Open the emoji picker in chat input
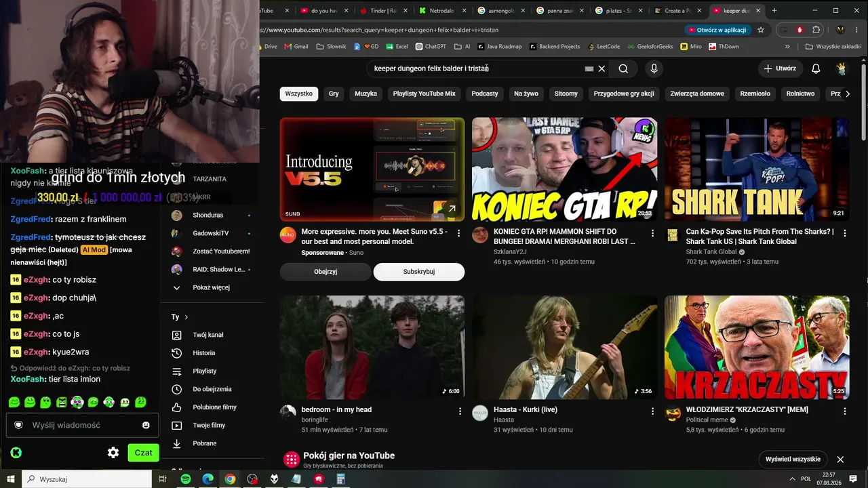The width and height of the screenshot is (868, 488). 146,425
